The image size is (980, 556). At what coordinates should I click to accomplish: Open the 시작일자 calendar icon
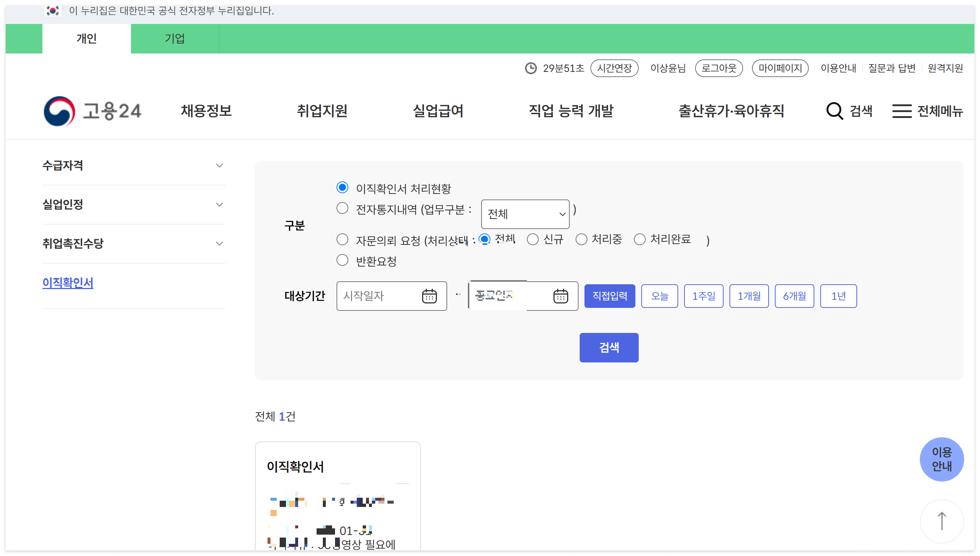click(429, 296)
